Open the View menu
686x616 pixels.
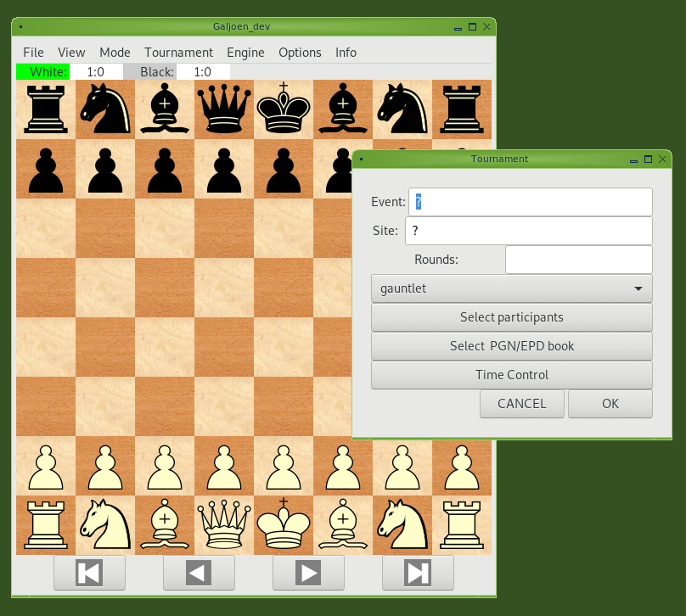tap(71, 53)
